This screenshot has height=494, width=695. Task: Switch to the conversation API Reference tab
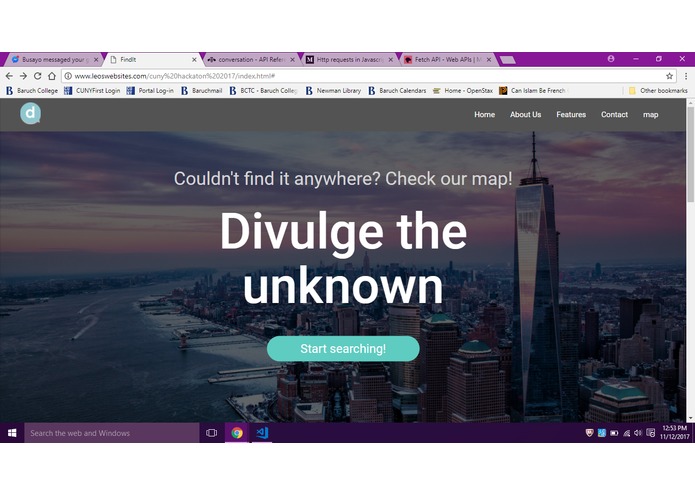click(x=250, y=59)
